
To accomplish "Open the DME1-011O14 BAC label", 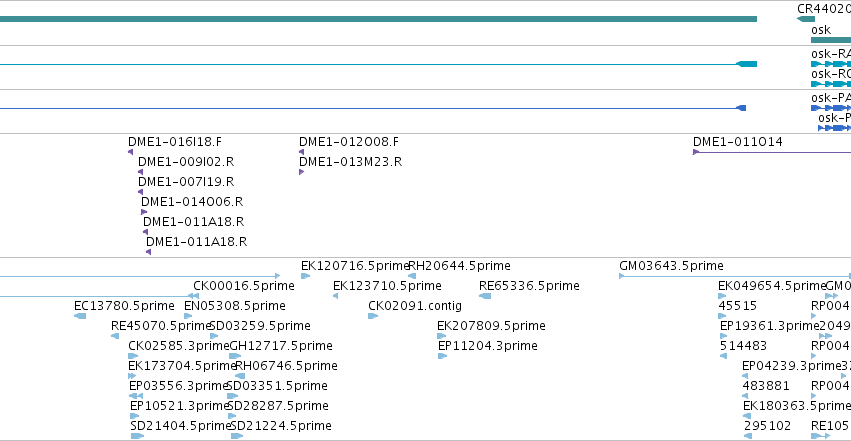I will click(x=738, y=142).
